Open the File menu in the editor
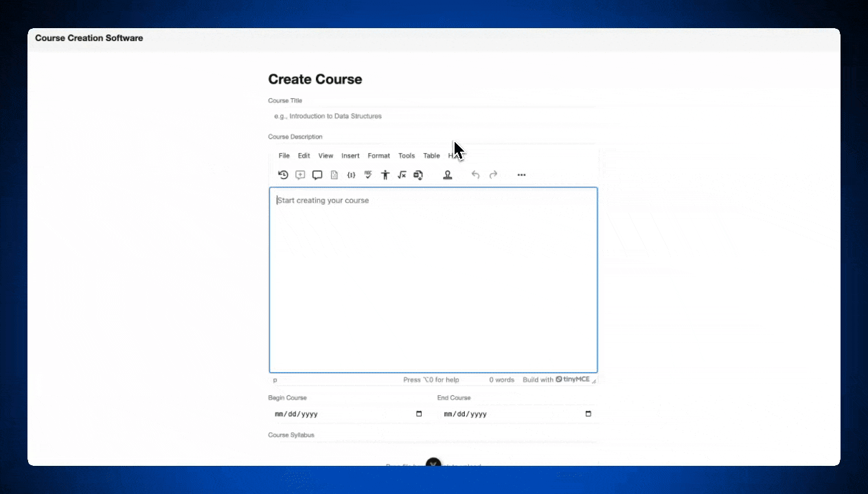The height and width of the screenshot is (494, 868). pyautogui.click(x=284, y=155)
